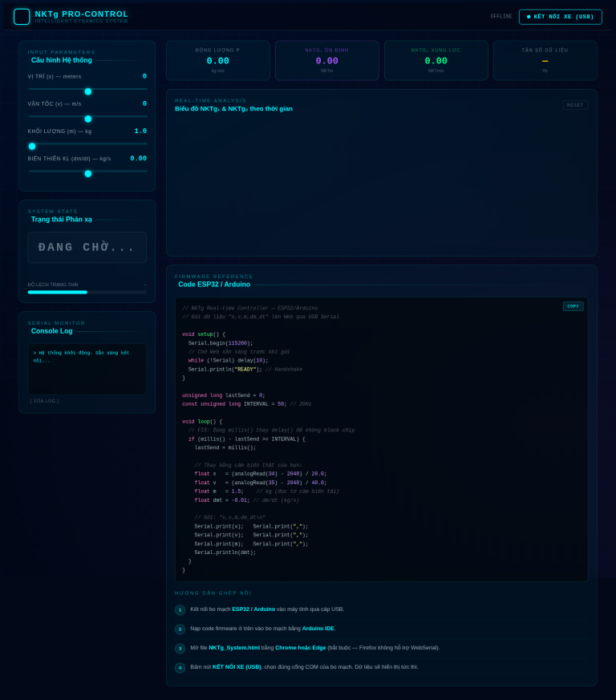Click the ĐANG CHỜ... state display
Image resolution: width=616 pixels, height=700 pixels.
coord(87,248)
